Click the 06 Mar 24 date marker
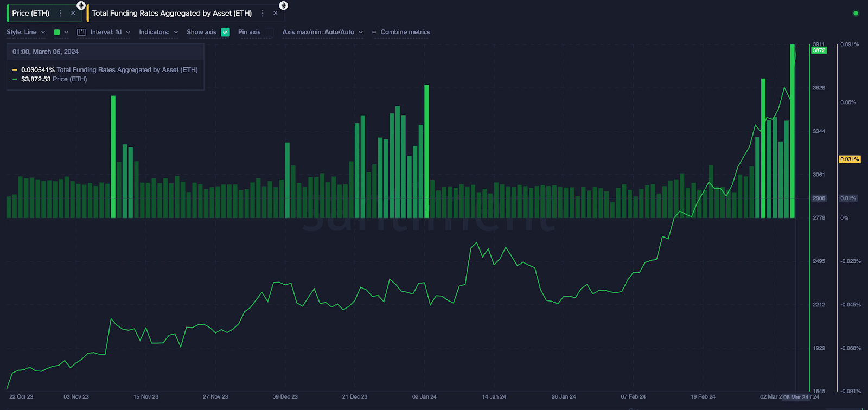This screenshot has width=868, height=410. 795,397
